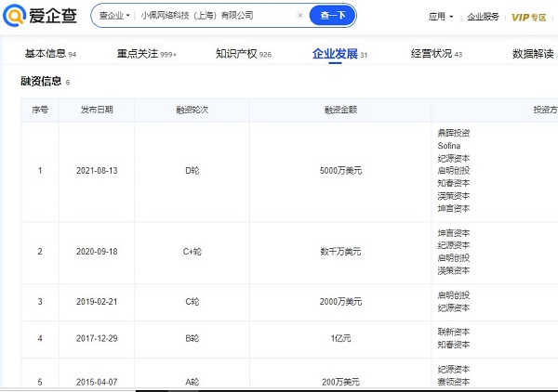Screen dimensions: 558x392
Task: Open 知春资本 in the D轮 row
Action: (454, 183)
